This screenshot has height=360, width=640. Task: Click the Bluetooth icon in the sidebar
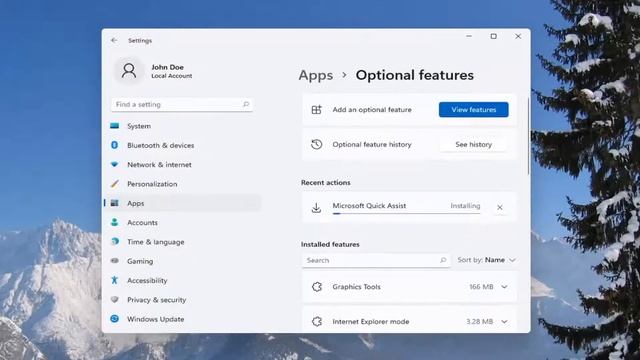pos(115,145)
